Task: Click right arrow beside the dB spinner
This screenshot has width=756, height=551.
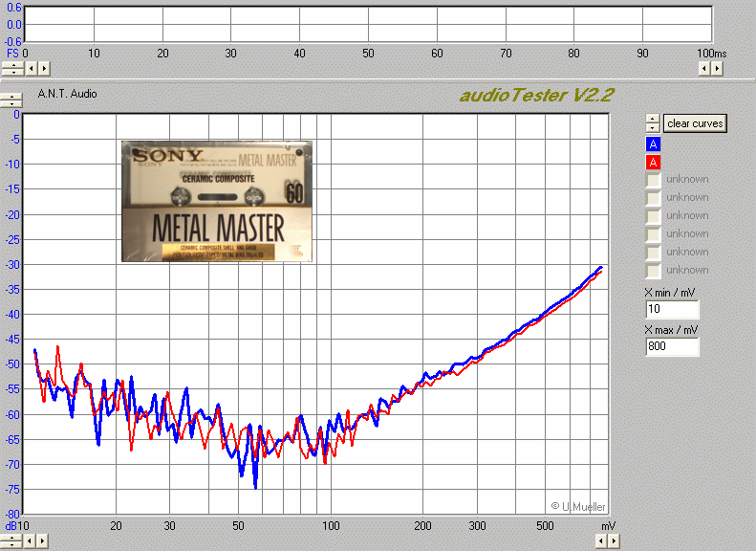Action: click(44, 540)
